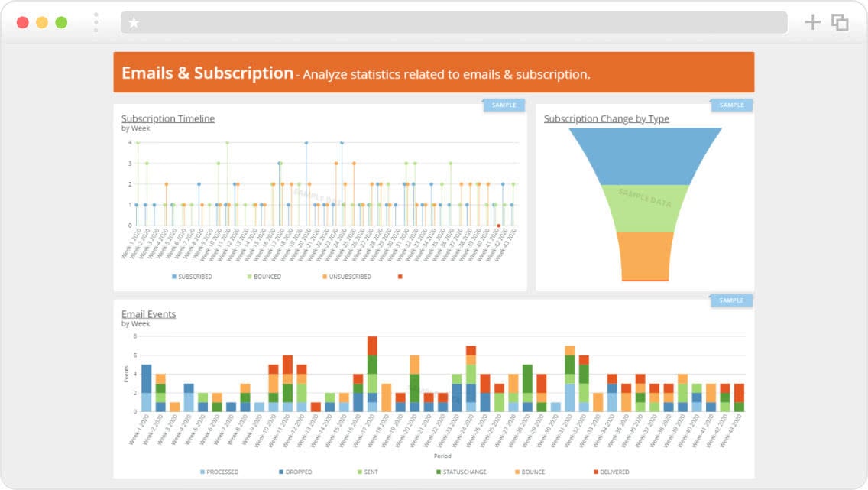Select the orange Week 18 2020 bar

[387, 398]
